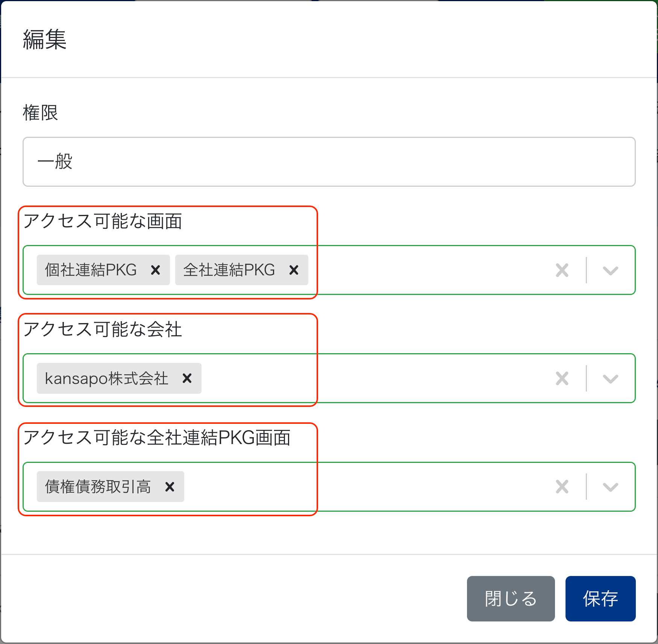Image resolution: width=658 pixels, height=644 pixels.
Task: Clear all selections in アクセス可能な画面
Action: (x=562, y=270)
